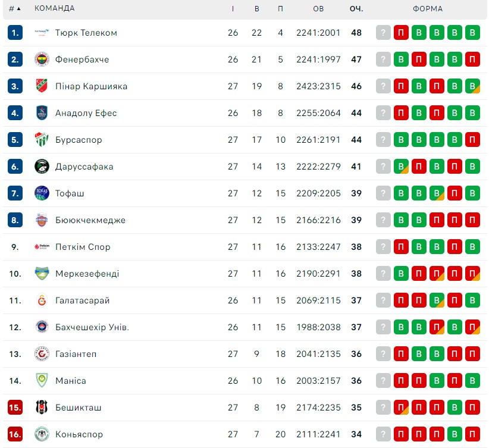Click the Анадолу Ефес team logo

42,113
